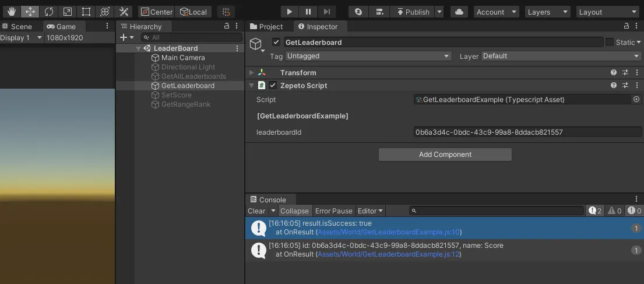Click the multiplay server icon button

[x=379, y=12]
